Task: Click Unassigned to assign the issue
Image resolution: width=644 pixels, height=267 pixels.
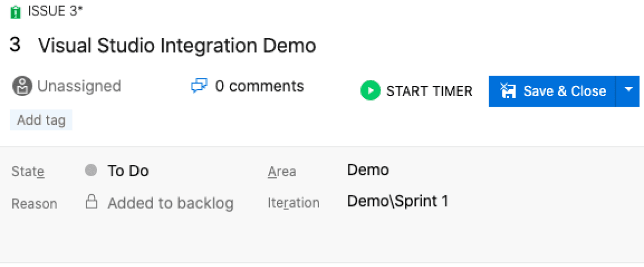Action: pos(79,86)
